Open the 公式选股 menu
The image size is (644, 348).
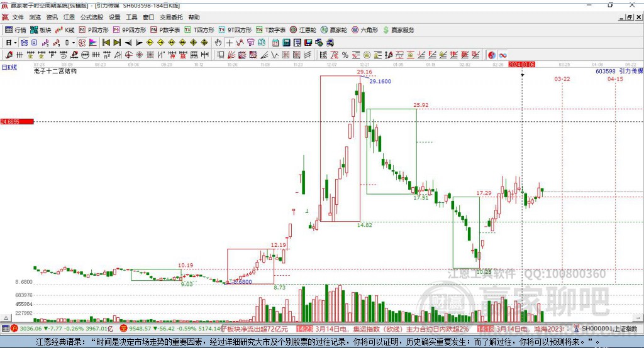(x=92, y=17)
